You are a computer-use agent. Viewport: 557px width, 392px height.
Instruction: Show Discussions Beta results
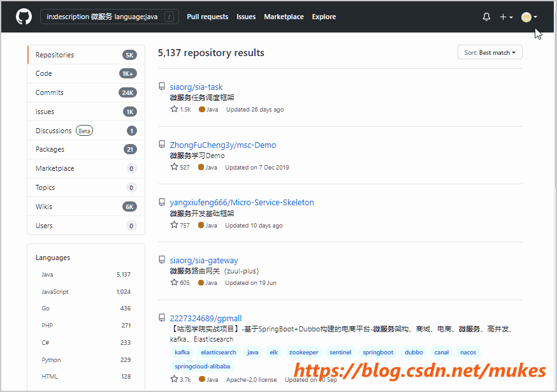tap(86, 131)
